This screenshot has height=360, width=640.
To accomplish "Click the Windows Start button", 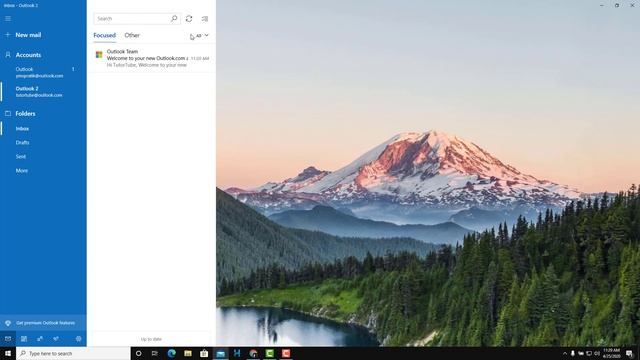I will [x=8, y=353].
